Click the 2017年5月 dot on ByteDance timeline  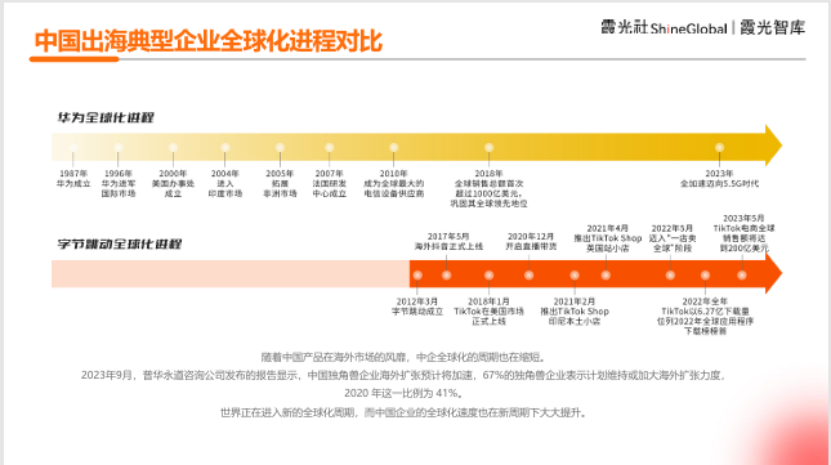446,275
